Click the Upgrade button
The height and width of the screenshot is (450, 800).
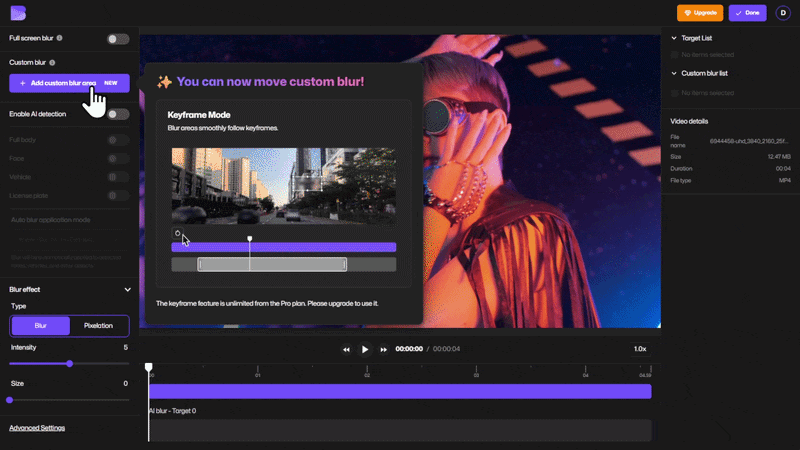(699, 13)
